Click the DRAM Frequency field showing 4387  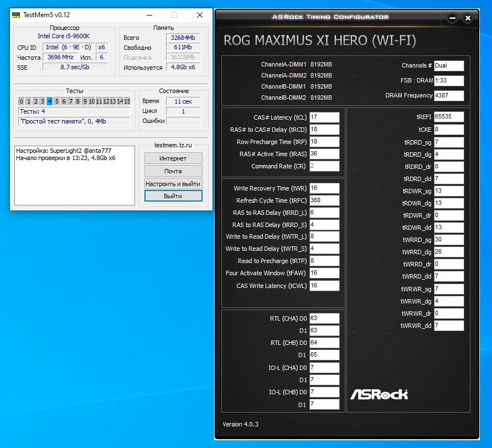coord(449,95)
